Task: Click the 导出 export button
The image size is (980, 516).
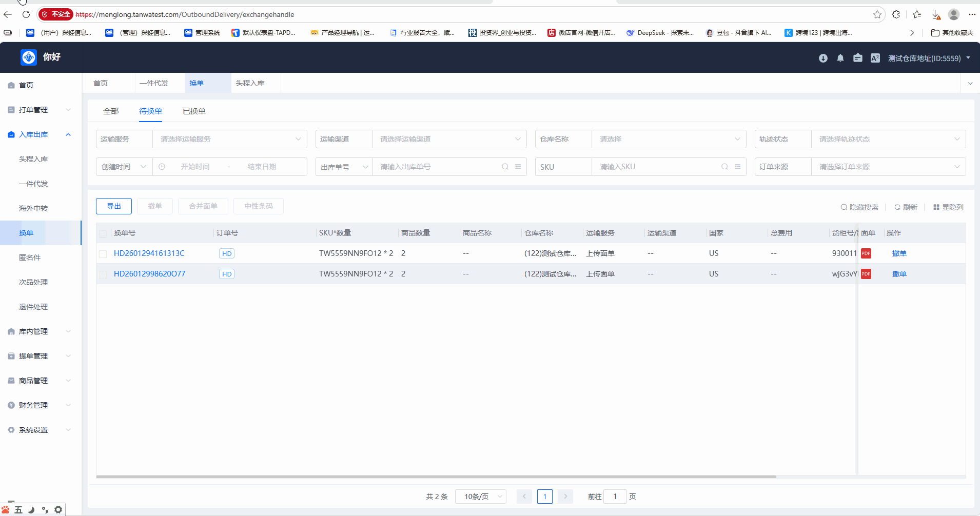Action: 114,206
